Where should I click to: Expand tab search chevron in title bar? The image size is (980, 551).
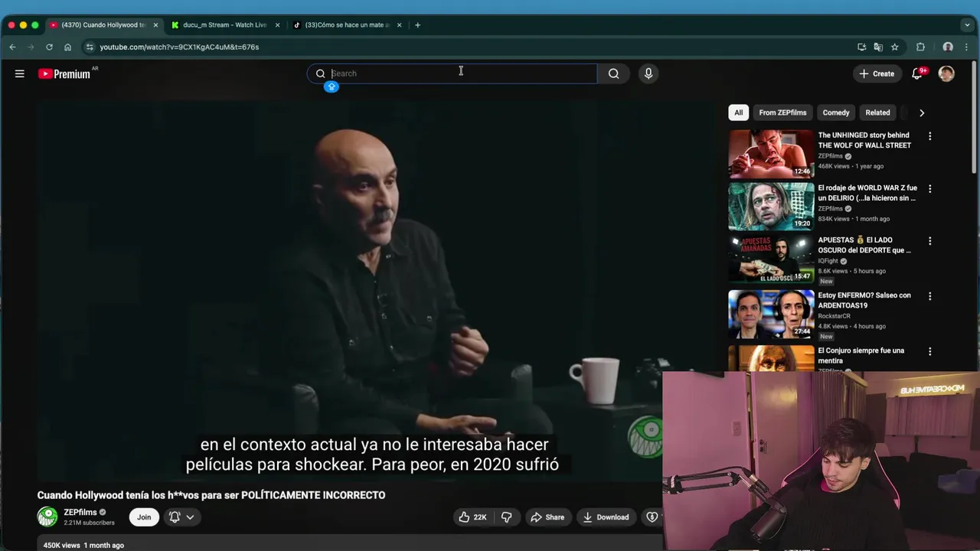click(967, 24)
